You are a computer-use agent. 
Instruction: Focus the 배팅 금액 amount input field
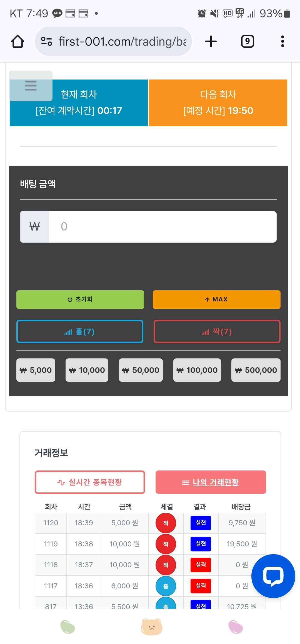(162, 227)
